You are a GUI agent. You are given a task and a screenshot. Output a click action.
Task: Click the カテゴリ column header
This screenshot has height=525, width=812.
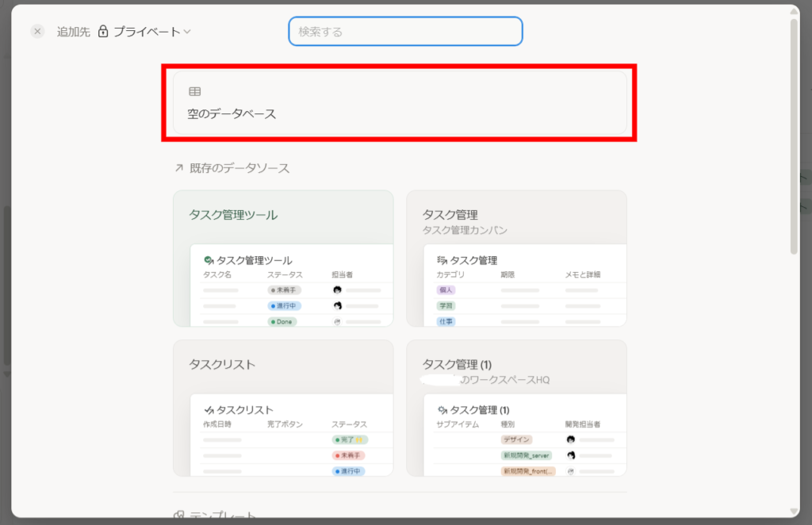click(x=450, y=274)
